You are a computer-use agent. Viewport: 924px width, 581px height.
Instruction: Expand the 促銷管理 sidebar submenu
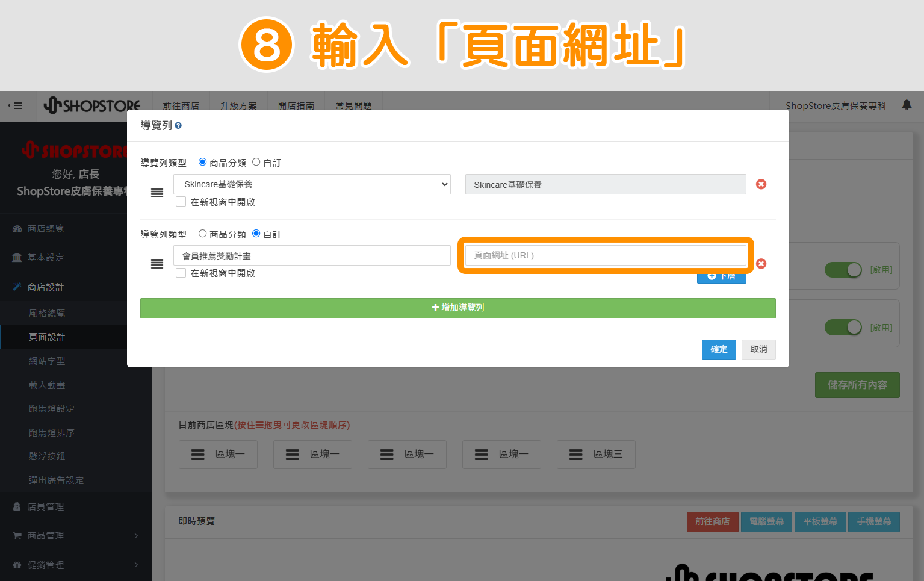(136, 565)
